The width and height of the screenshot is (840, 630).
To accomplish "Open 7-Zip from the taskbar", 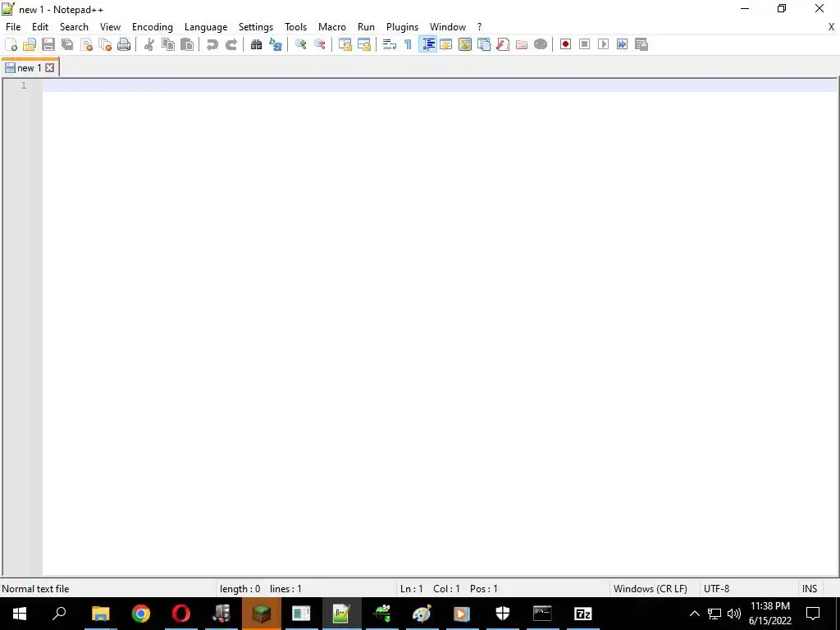I will point(583,614).
